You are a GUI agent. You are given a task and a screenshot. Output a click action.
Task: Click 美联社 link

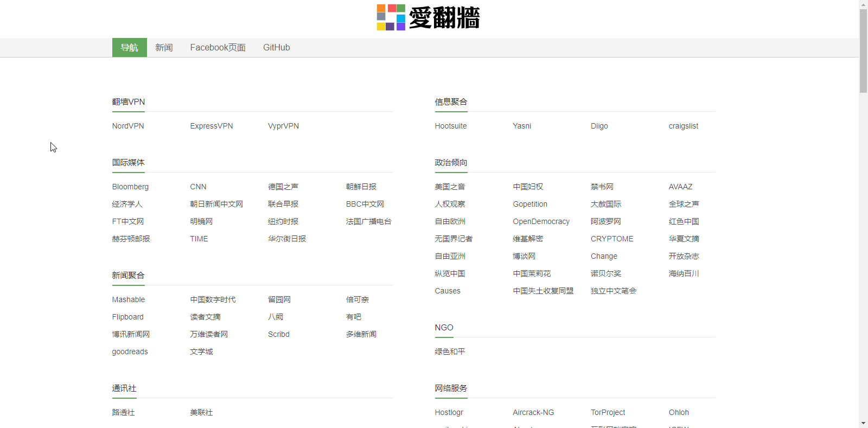(201, 412)
